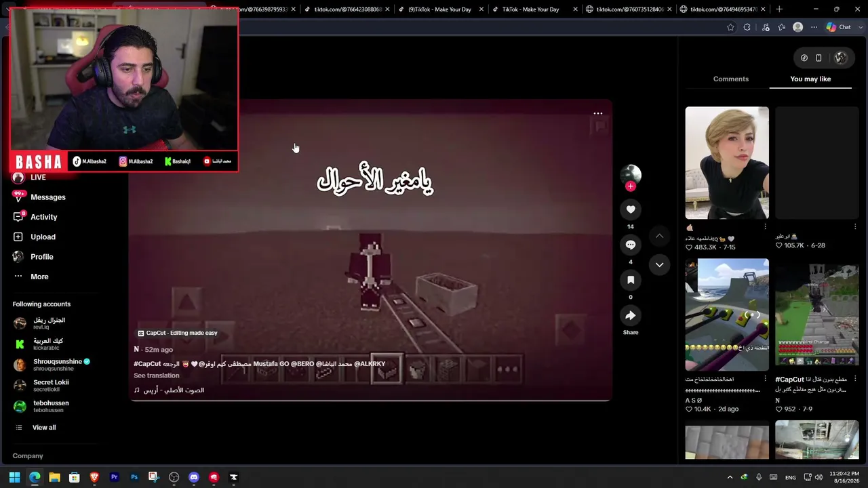
Task: Switch the ENG input language indicator
Action: [791, 477]
